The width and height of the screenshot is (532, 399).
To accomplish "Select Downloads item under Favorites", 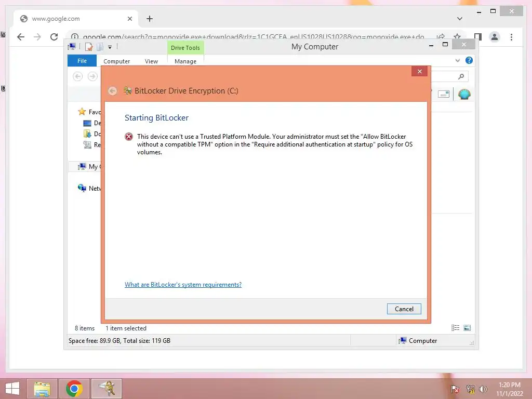I will [x=92, y=134].
